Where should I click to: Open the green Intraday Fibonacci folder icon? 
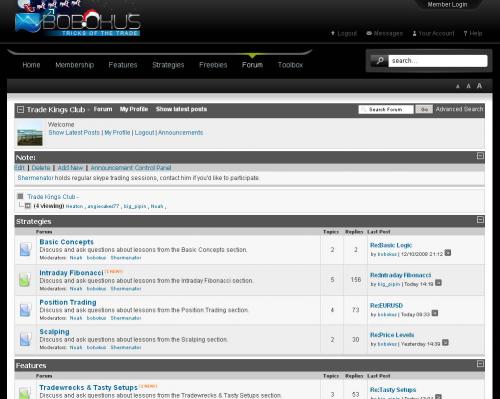(x=25, y=279)
